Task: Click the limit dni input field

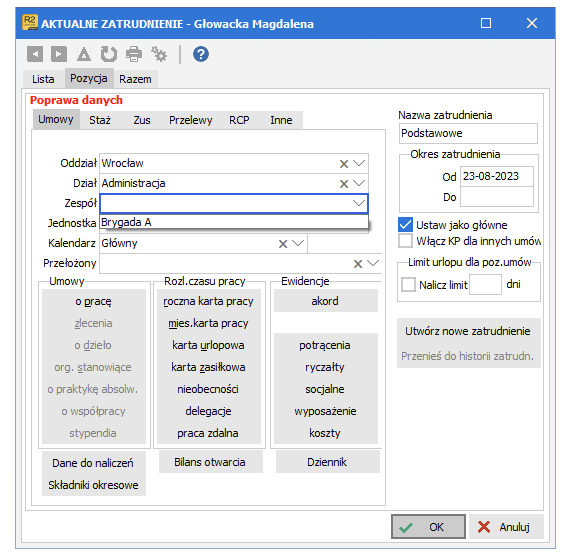Action: 485,284
